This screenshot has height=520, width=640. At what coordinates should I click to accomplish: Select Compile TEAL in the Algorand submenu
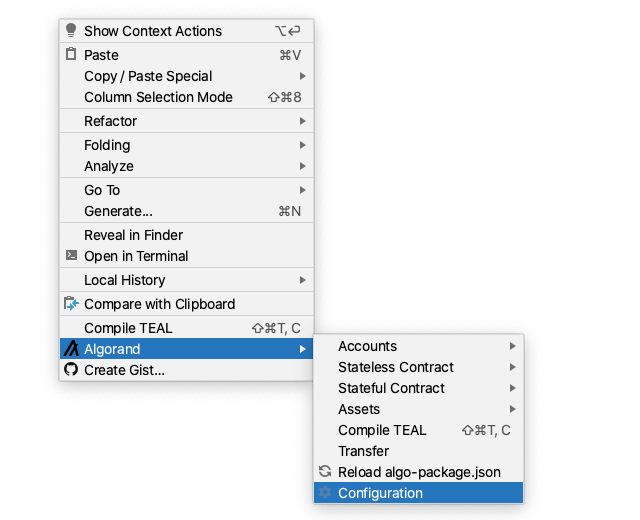418,430
